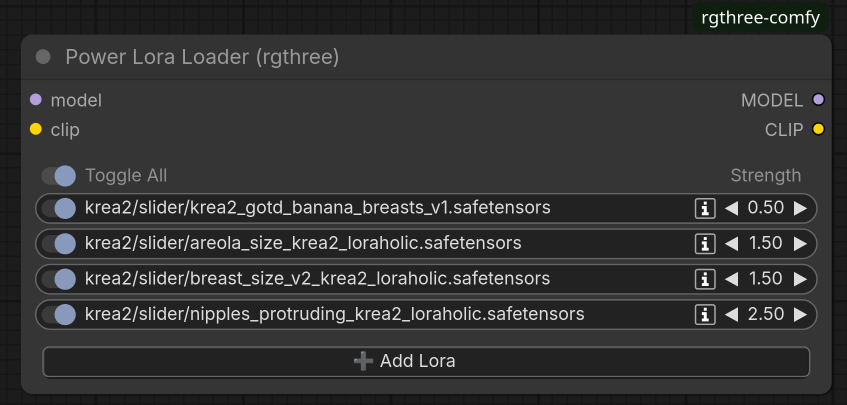Viewport: 847px width, 405px height.
Task: Disable the areola_size lora toggle
Action: click(59, 244)
